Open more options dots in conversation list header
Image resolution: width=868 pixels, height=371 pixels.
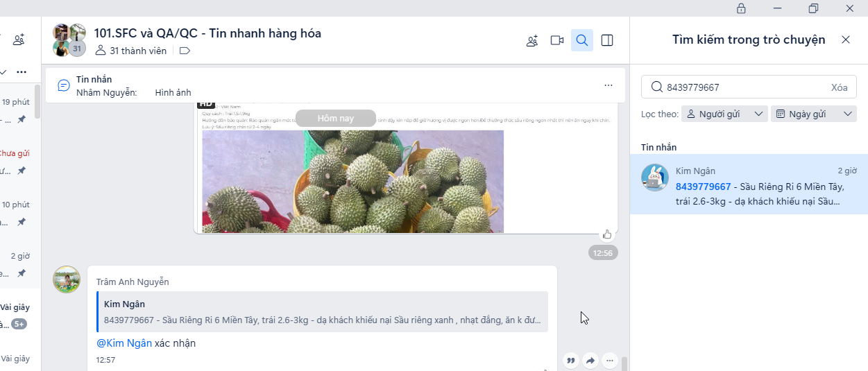point(22,72)
